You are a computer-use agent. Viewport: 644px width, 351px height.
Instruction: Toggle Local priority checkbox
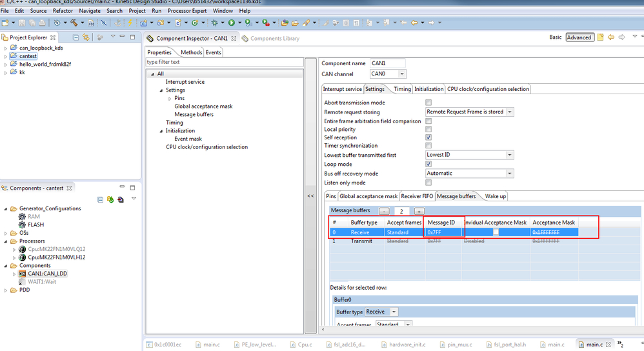428,129
